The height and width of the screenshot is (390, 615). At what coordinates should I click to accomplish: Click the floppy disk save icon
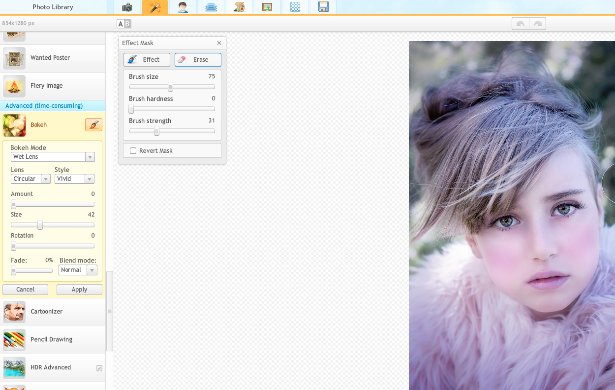(x=323, y=7)
